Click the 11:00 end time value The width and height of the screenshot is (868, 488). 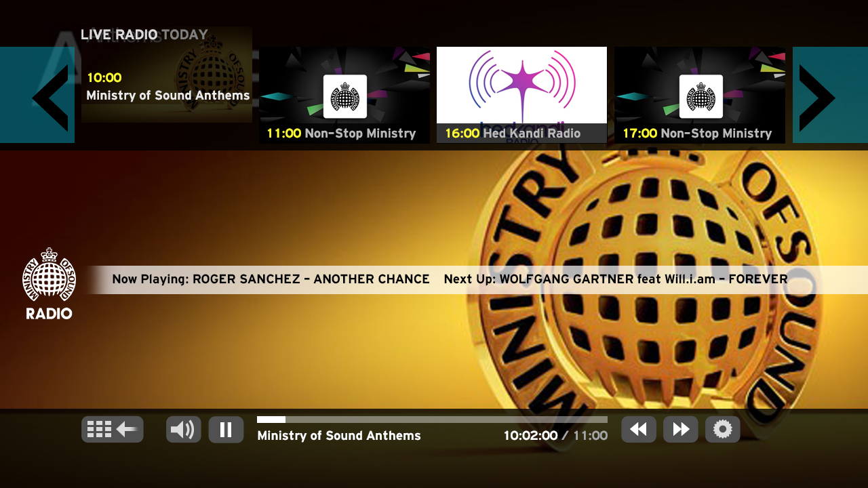[x=591, y=436]
